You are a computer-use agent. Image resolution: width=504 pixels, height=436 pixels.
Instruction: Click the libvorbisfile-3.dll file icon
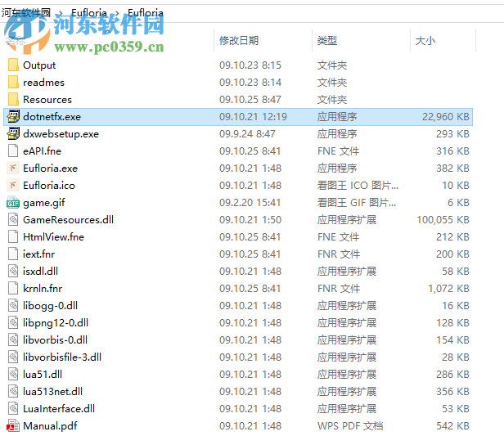[13, 357]
